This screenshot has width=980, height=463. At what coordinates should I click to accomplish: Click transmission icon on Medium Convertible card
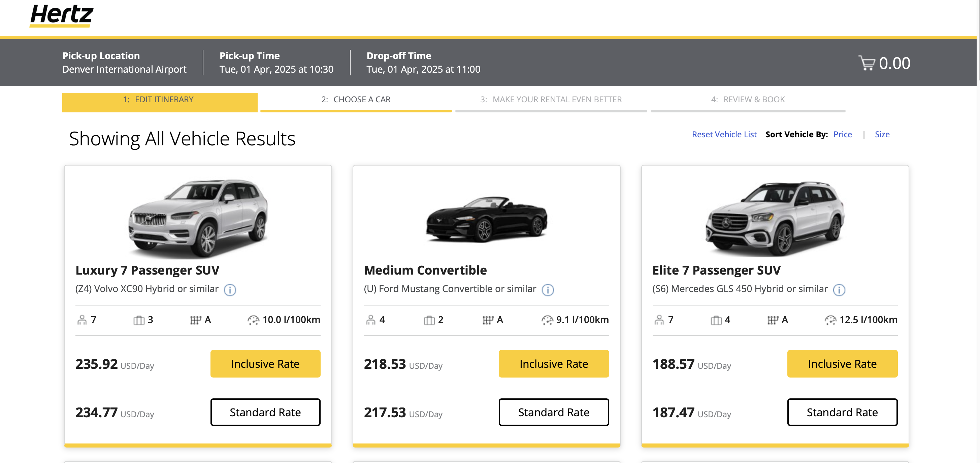click(x=488, y=320)
